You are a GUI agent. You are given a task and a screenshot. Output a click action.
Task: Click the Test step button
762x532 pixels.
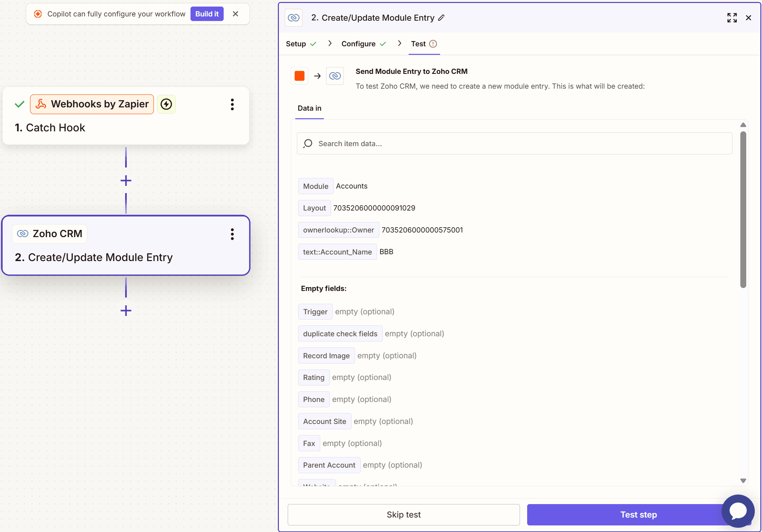(624, 514)
